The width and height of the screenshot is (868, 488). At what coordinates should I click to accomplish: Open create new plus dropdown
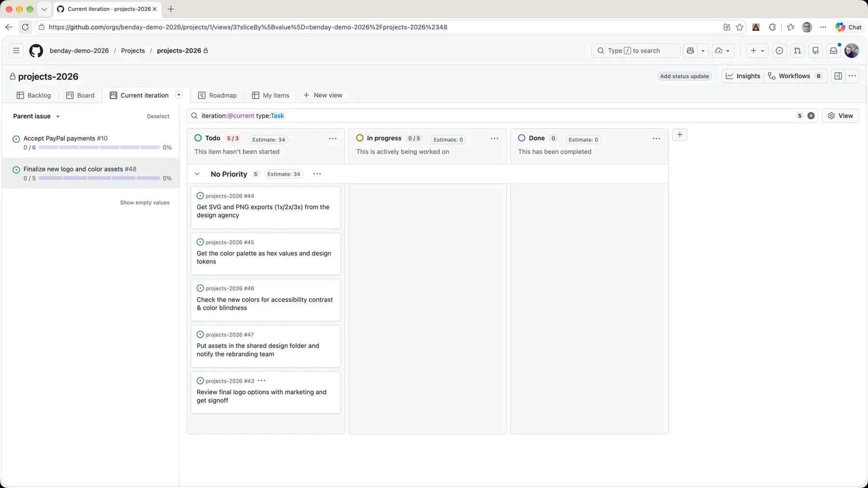(757, 51)
